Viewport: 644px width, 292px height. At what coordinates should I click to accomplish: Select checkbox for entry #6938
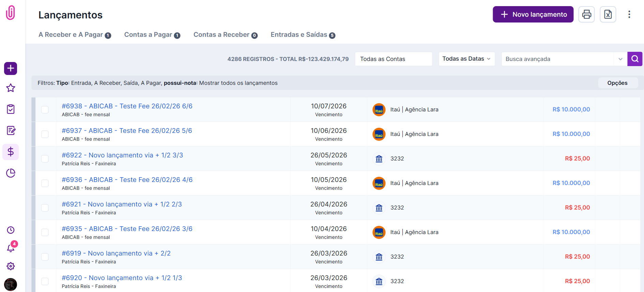(45, 110)
